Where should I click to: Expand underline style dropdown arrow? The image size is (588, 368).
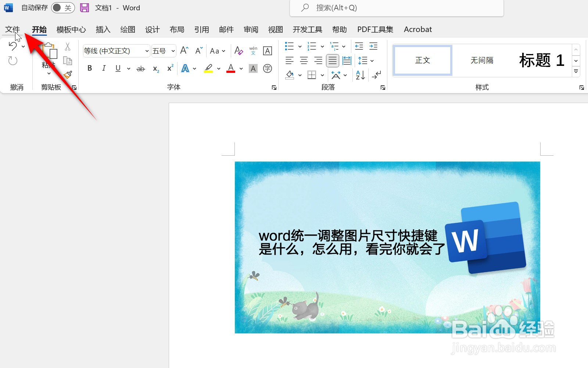coord(129,68)
